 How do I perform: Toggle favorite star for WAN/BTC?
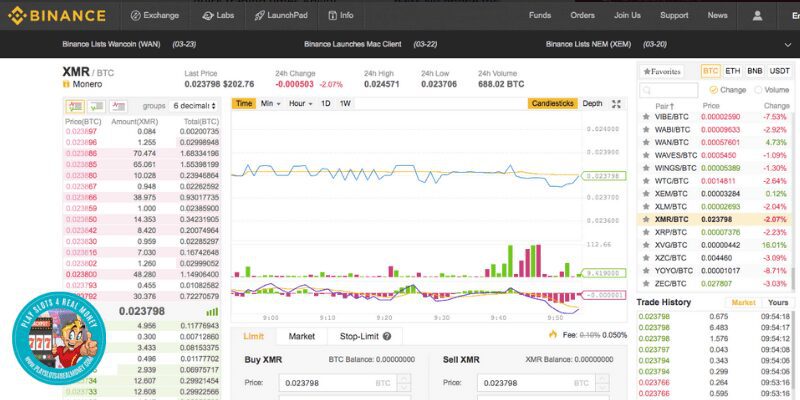(646, 142)
